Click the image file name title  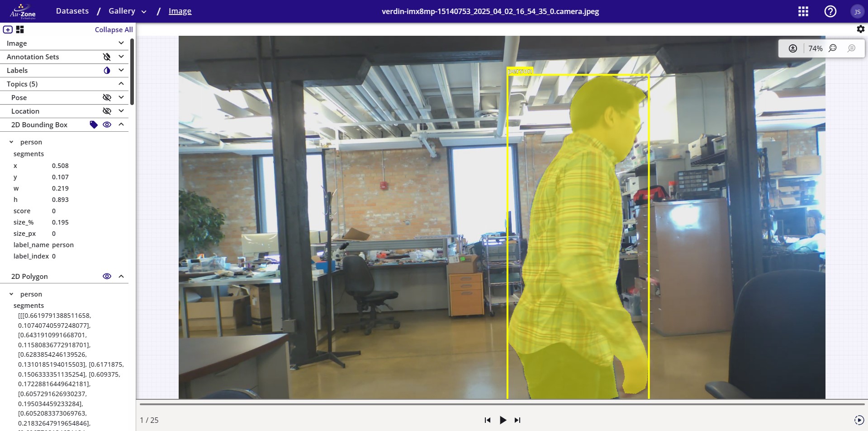pos(490,11)
